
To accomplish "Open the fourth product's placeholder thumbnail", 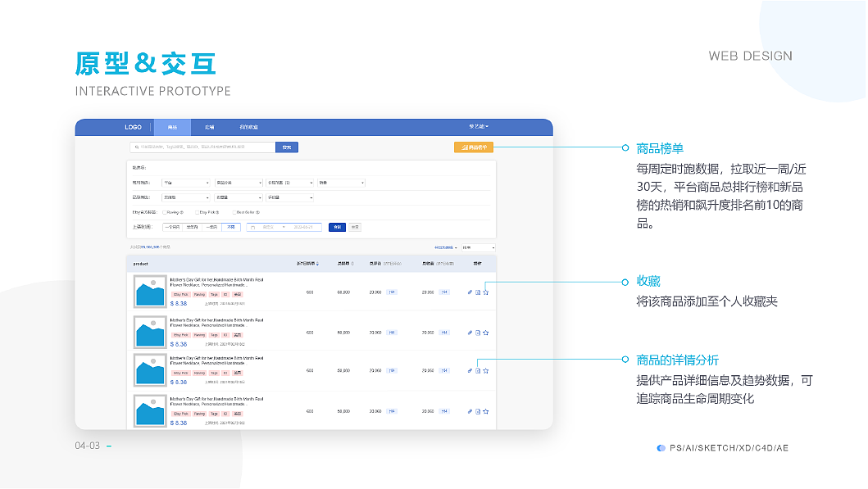I will click(150, 411).
